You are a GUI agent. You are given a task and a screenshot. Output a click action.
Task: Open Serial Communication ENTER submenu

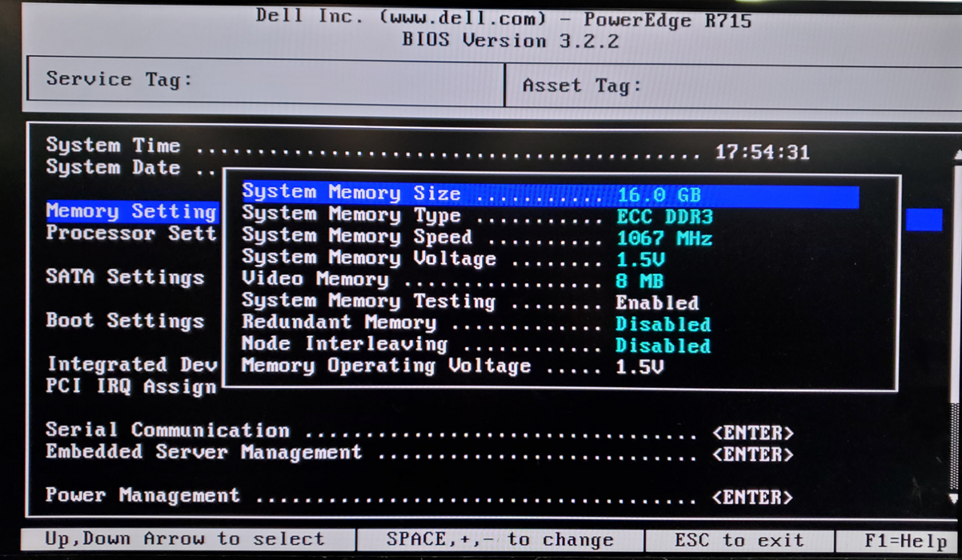point(752,434)
